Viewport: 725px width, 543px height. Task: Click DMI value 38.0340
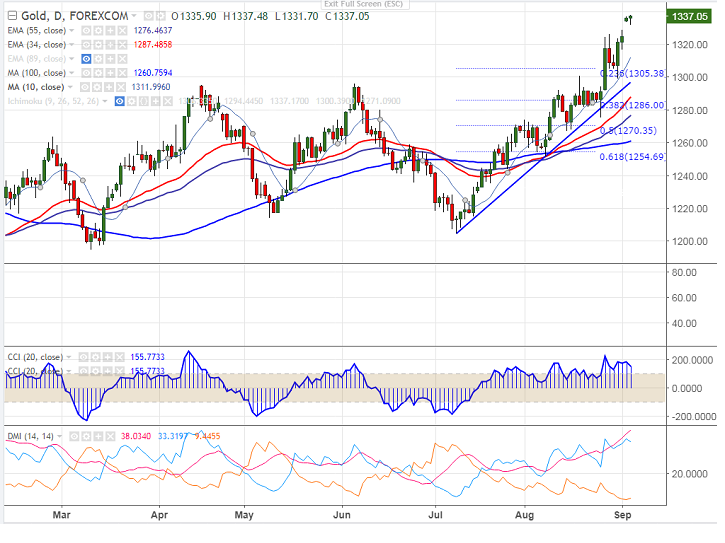(x=136, y=436)
